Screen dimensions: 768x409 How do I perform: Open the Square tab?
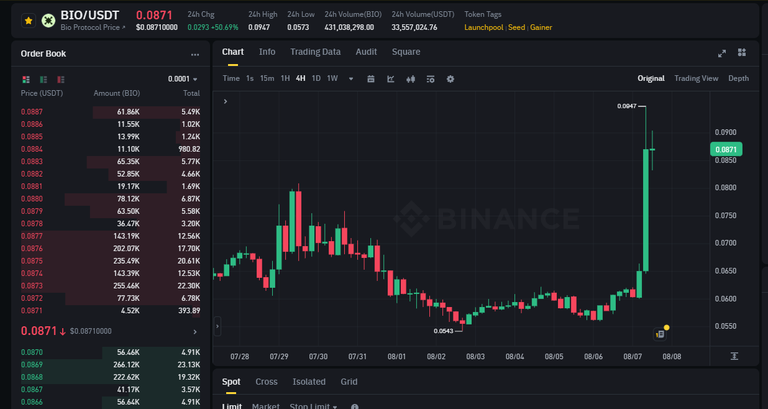[x=406, y=52]
